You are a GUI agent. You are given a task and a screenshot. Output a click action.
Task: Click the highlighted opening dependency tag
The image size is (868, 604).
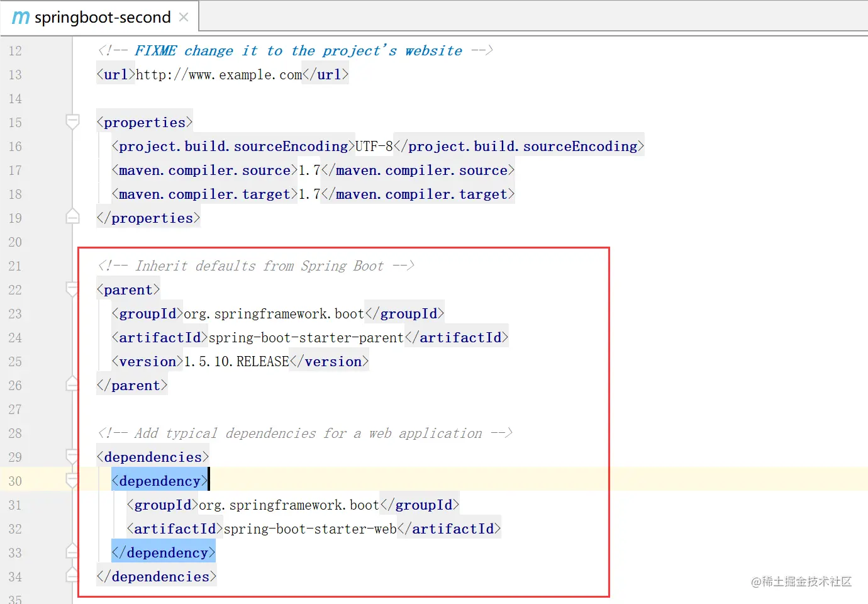[160, 481]
